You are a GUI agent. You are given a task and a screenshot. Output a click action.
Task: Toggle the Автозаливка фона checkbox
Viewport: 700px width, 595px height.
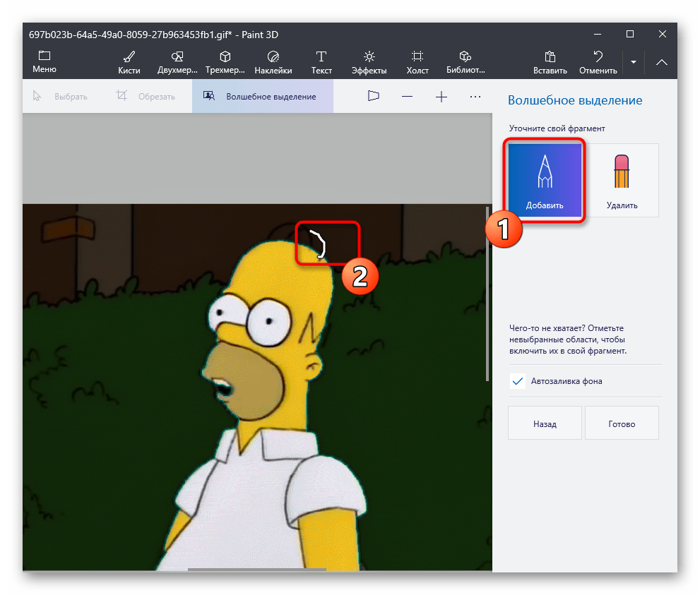coord(517,381)
